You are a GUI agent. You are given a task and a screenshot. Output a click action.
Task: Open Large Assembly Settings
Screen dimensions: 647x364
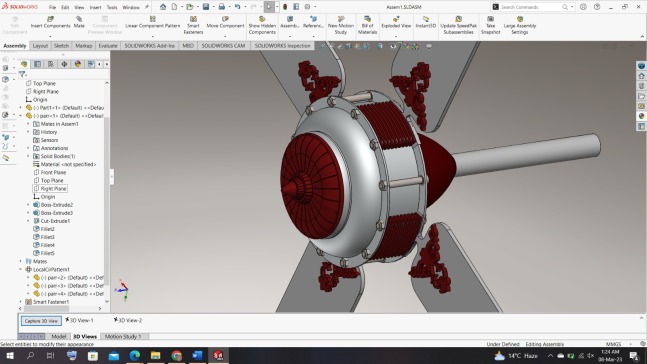[519, 25]
